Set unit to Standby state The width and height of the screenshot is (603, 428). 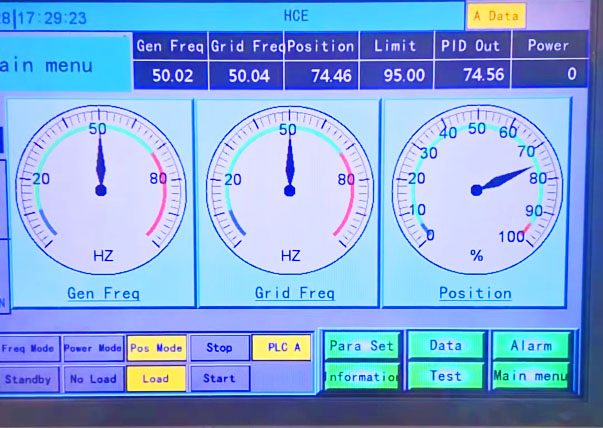(x=28, y=380)
